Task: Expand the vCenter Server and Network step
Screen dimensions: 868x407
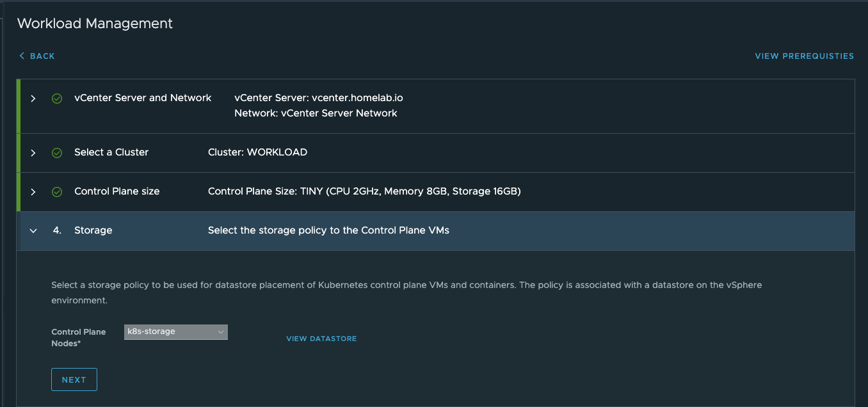Action: click(33, 99)
